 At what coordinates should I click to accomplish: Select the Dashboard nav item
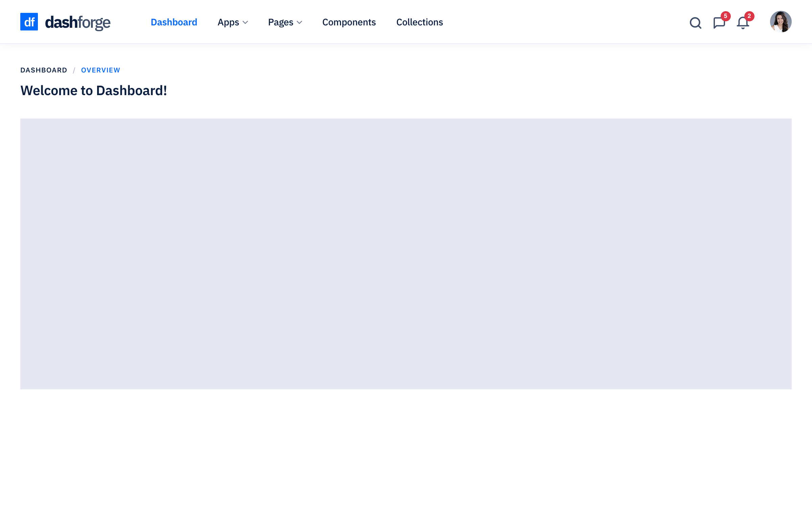[174, 22]
